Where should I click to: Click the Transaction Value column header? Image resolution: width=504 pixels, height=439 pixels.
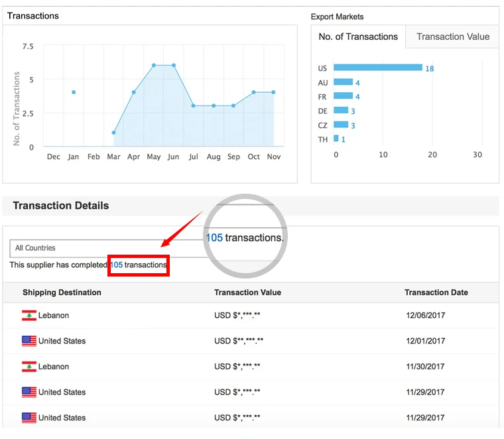pos(247,292)
